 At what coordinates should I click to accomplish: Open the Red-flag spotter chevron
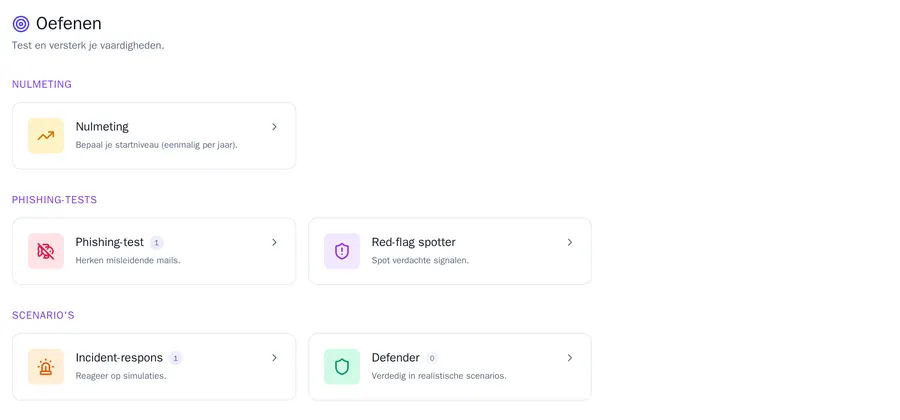tap(570, 242)
